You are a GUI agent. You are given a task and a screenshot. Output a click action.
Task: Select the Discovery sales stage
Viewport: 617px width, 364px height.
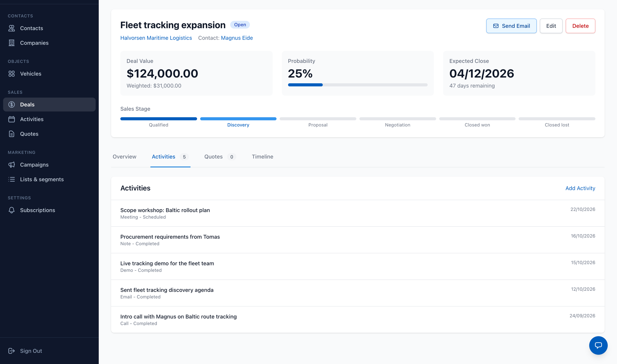tap(238, 122)
